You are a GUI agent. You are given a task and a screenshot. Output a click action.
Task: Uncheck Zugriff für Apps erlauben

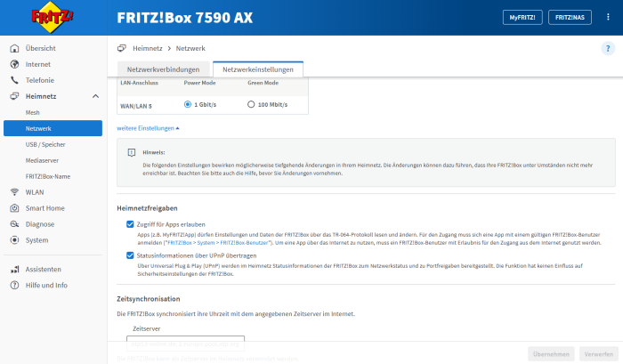tap(130, 224)
